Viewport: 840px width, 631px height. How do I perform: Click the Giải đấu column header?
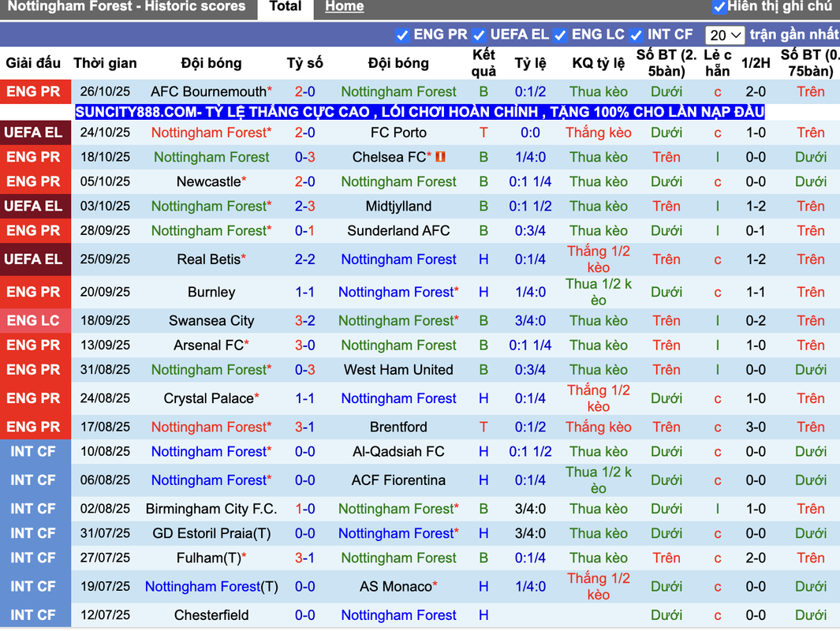point(33,63)
